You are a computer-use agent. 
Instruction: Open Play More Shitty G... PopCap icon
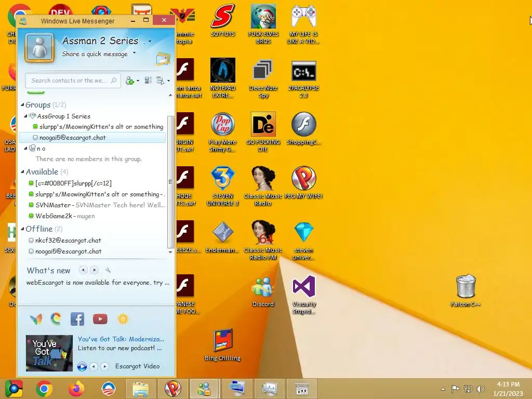pyautogui.click(x=222, y=132)
